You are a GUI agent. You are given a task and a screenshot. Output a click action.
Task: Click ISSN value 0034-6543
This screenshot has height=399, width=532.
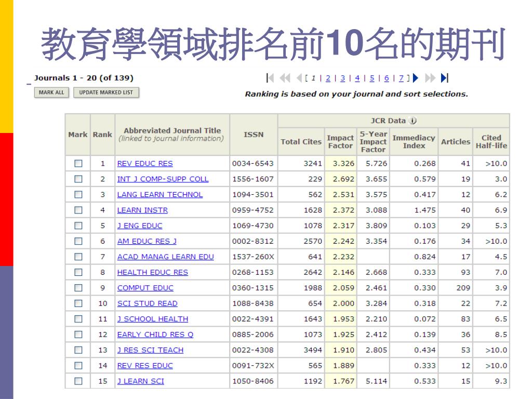tap(253, 164)
